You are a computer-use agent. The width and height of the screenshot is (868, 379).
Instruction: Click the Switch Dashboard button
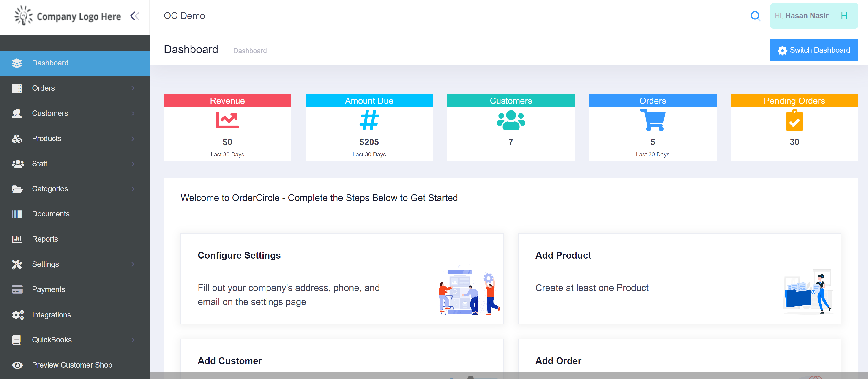click(813, 50)
